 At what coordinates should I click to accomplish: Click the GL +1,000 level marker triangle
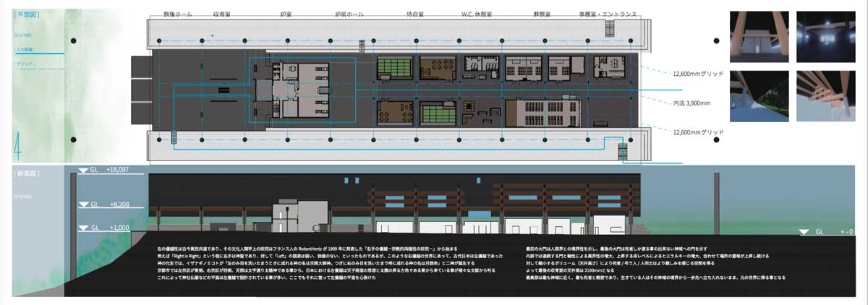83,229
